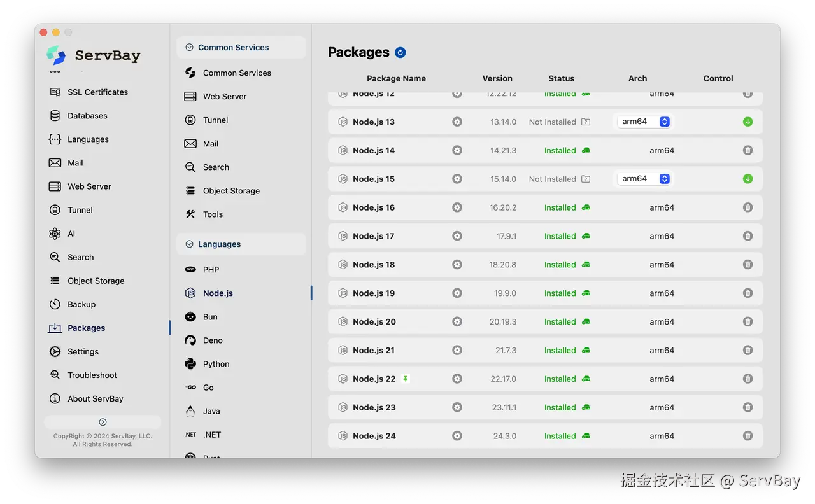Delete Node.js 18 using trash icon

[x=748, y=265]
